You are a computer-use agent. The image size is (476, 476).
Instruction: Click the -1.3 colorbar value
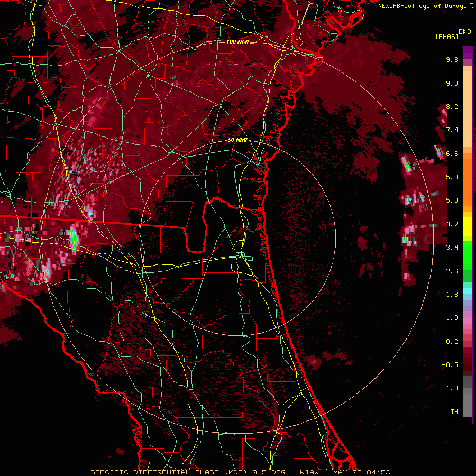point(450,388)
